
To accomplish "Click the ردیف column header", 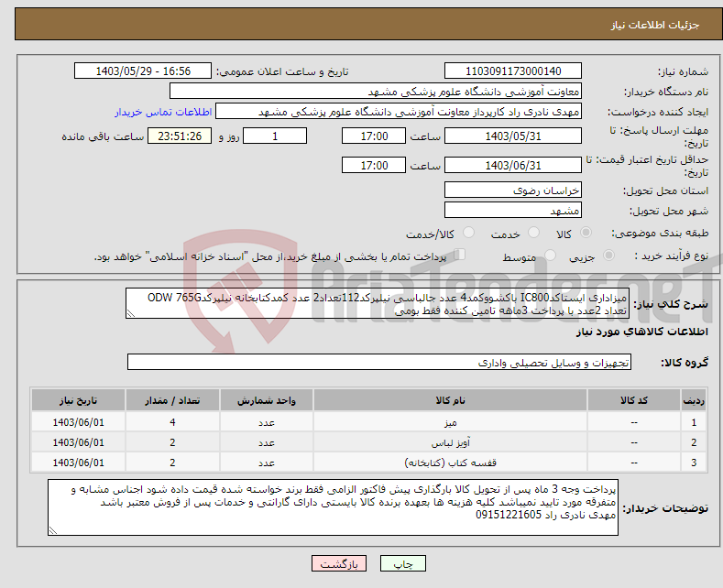I will [694, 400].
